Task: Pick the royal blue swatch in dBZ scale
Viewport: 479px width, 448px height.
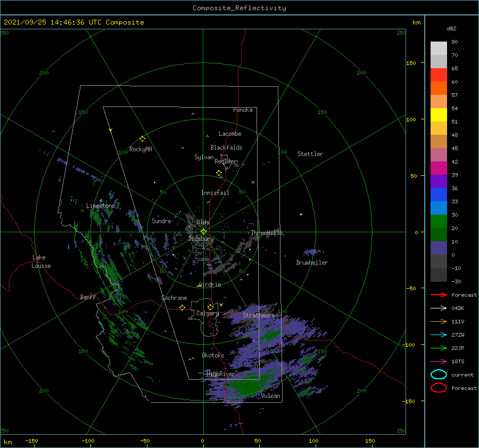Action: pyautogui.click(x=439, y=195)
